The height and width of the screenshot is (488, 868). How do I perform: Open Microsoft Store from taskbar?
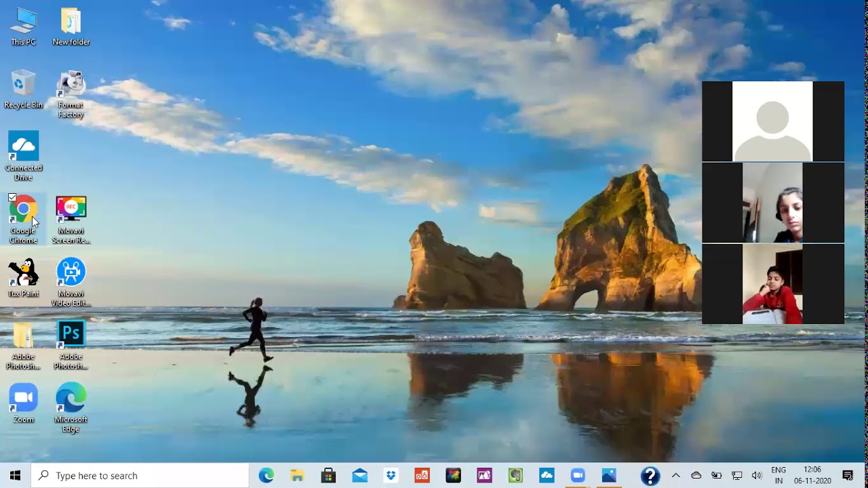[x=328, y=476]
